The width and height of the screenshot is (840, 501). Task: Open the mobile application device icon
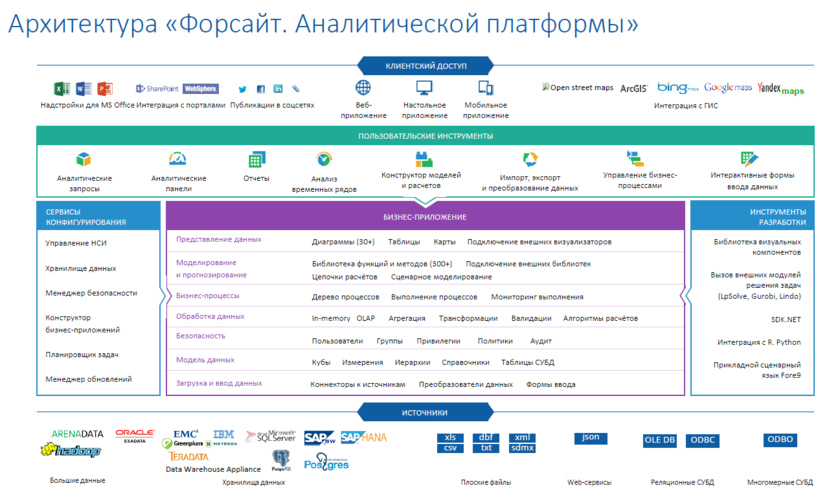click(485, 88)
